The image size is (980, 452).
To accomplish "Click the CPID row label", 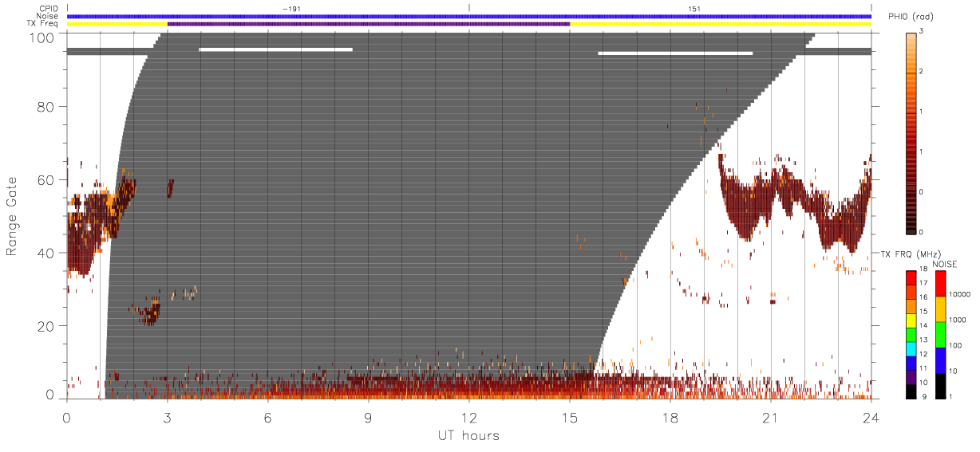I will click(48, 9).
